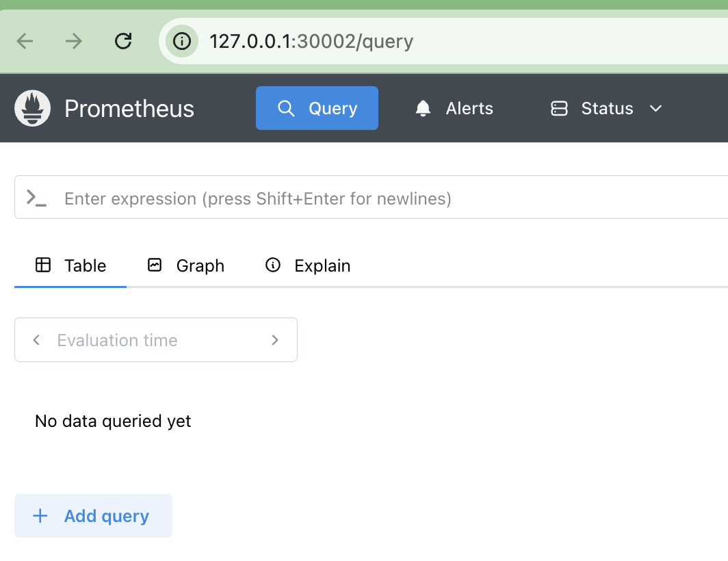Click the 'No data queried yet' text

113,421
